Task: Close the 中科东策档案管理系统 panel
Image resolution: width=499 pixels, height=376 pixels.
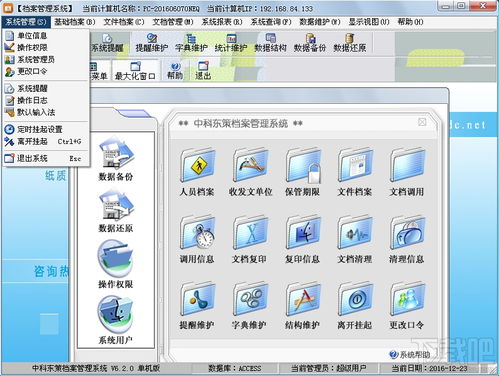Action: (x=422, y=122)
